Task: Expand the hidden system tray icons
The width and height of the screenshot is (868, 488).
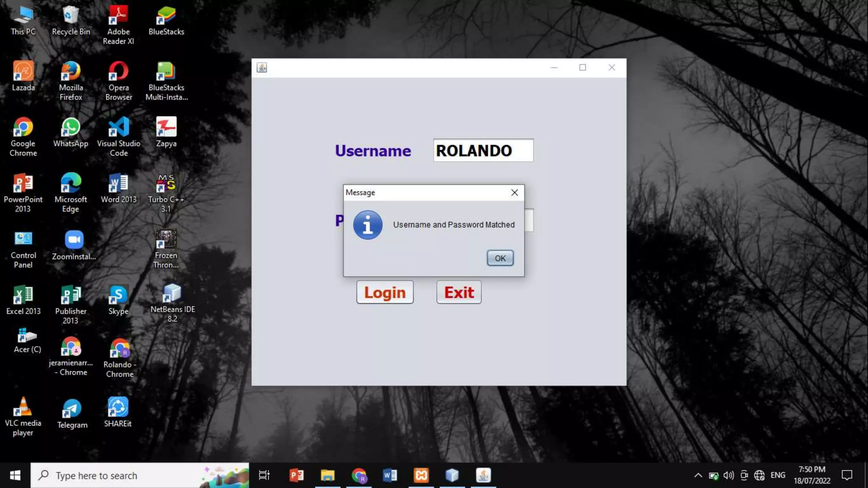Action: click(x=698, y=475)
